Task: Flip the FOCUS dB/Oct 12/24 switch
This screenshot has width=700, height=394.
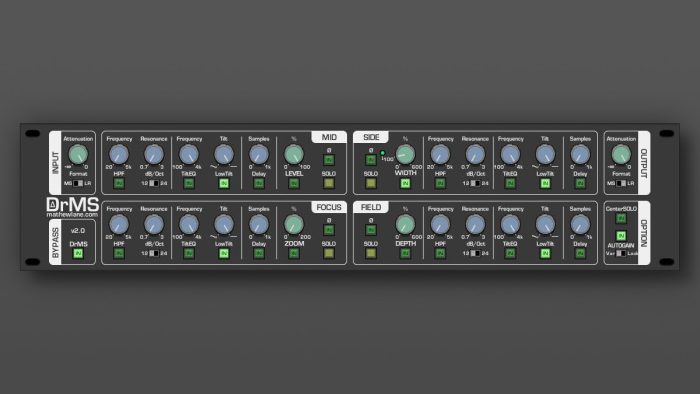Action: [x=154, y=253]
